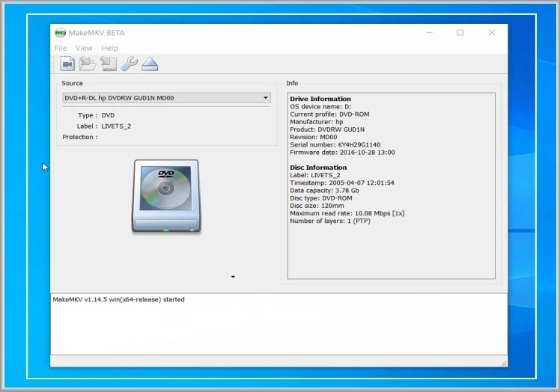Click 'Revision: MD00' line
Screen dimensions: 560x392
click(x=314, y=137)
